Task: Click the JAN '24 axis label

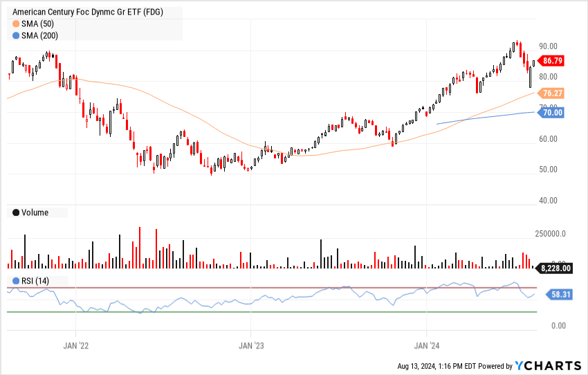Action: [427, 345]
